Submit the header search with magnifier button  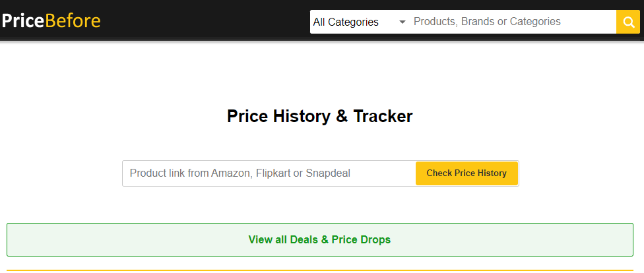pos(628,22)
